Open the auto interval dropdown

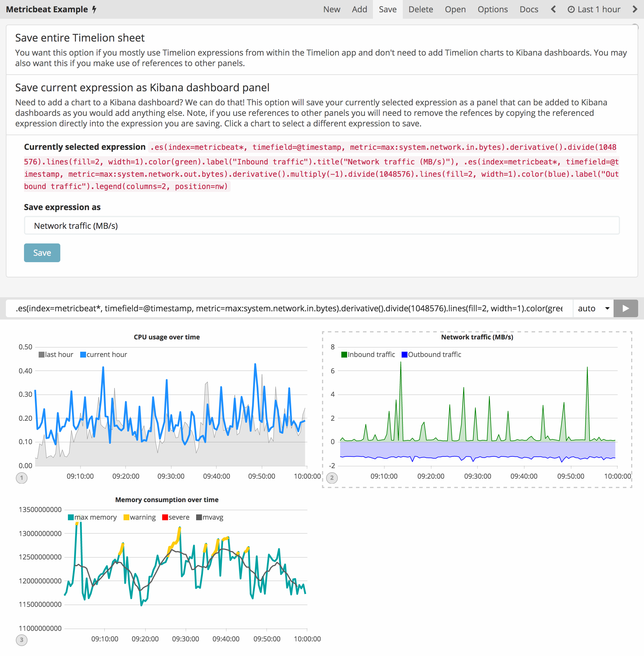coord(593,308)
